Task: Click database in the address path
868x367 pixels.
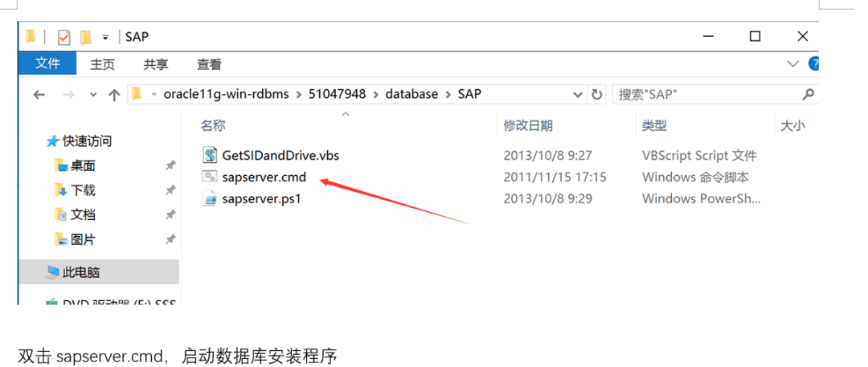Action: click(x=411, y=94)
